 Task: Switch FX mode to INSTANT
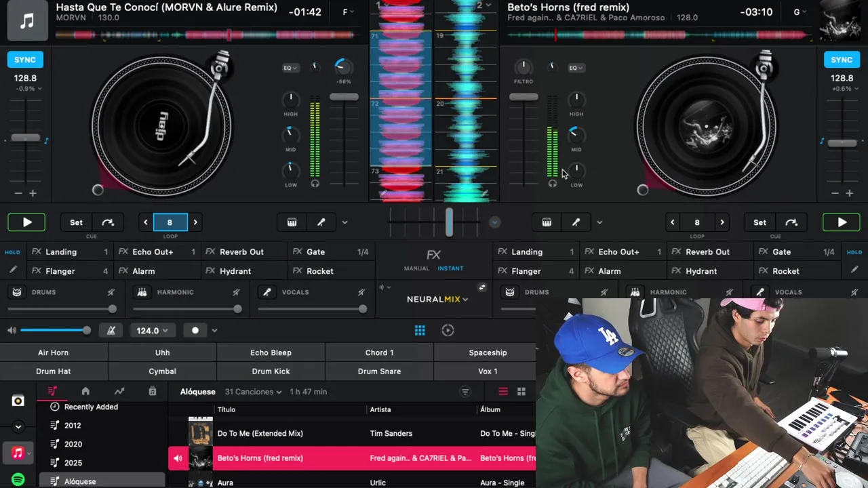click(x=450, y=268)
